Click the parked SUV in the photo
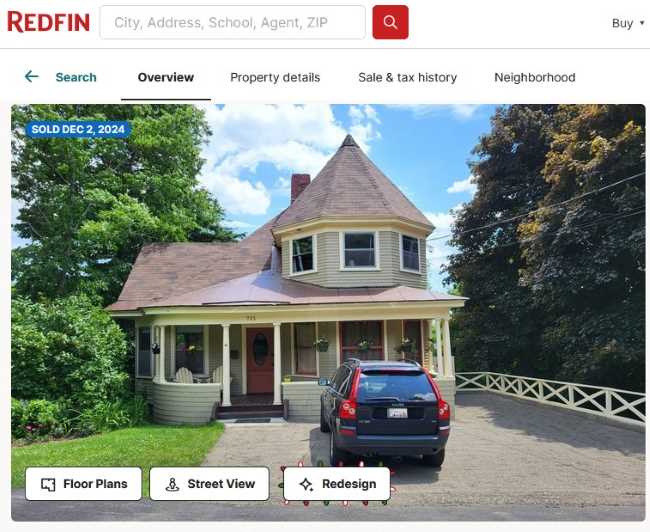Screen dimensions: 650x532 click(x=385, y=413)
